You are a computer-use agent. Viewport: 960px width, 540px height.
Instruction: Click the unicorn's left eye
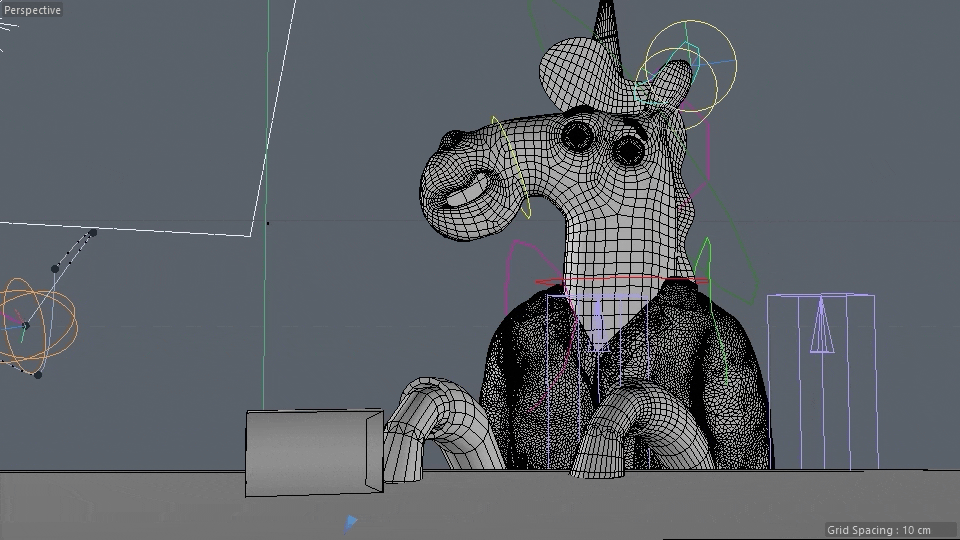[577, 135]
